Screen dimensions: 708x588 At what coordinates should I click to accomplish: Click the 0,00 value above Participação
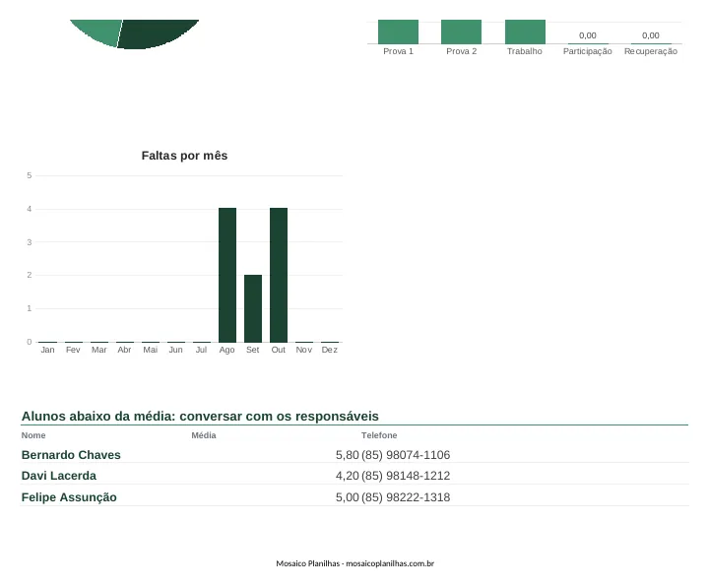[x=588, y=35]
